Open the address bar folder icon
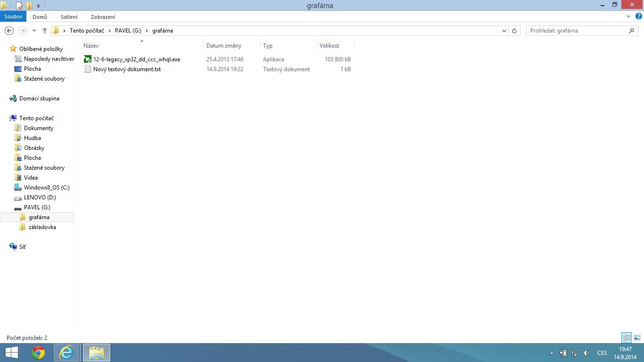The height and width of the screenshot is (362, 644). coord(56,31)
